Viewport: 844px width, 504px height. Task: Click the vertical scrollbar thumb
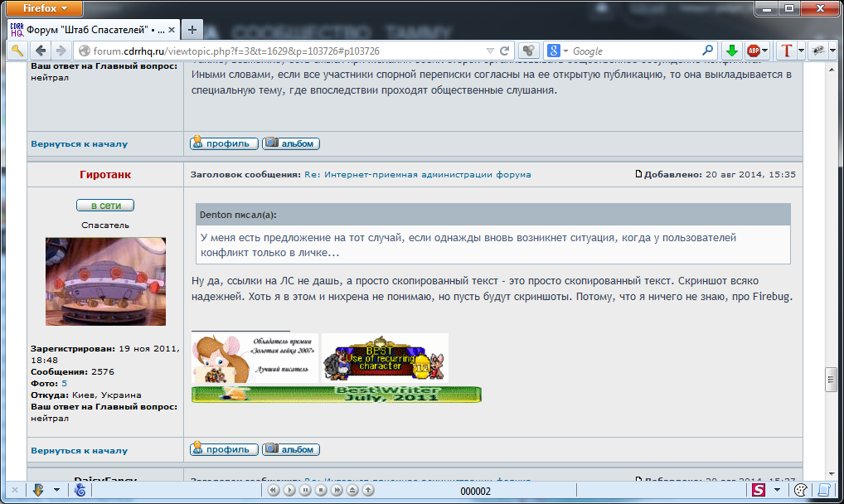831,380
